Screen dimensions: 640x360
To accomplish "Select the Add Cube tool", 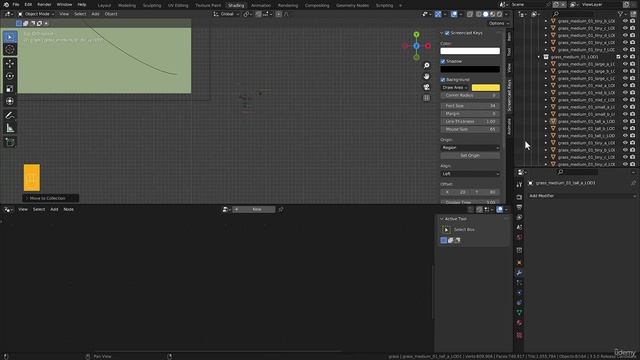I will pos(10,142).
